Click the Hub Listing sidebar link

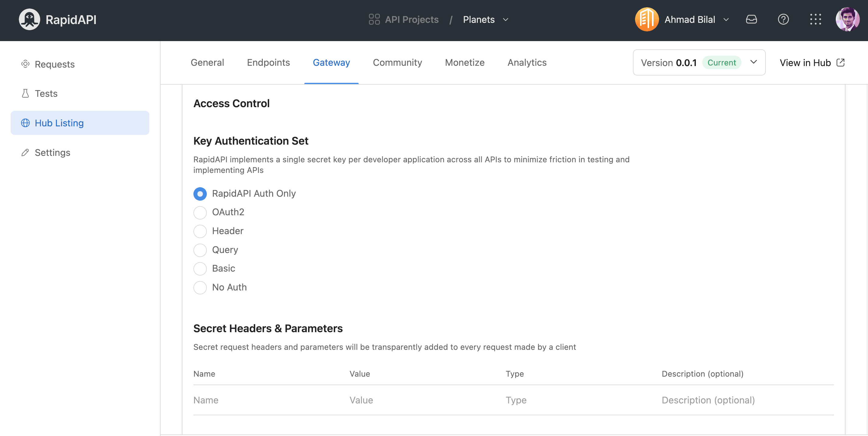tap(80, 122)
